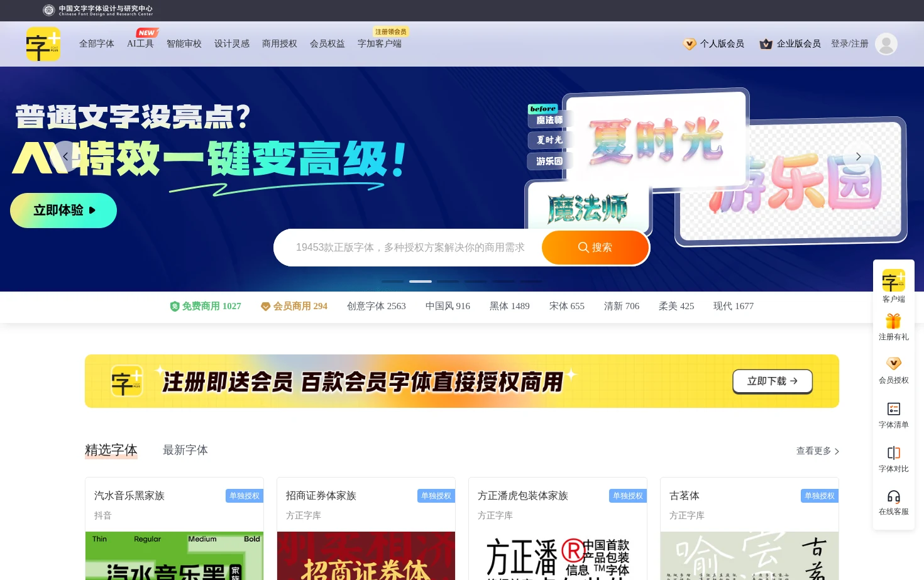Click the 字+ yellow logo in the header

[43, 44]
